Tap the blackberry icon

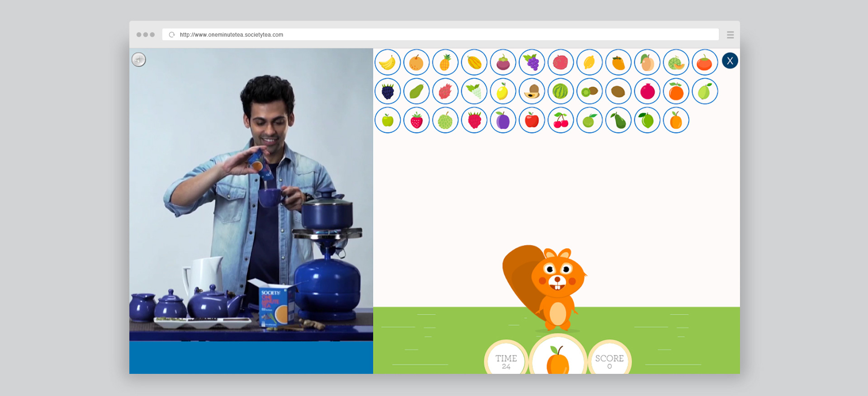coord(388,91)
